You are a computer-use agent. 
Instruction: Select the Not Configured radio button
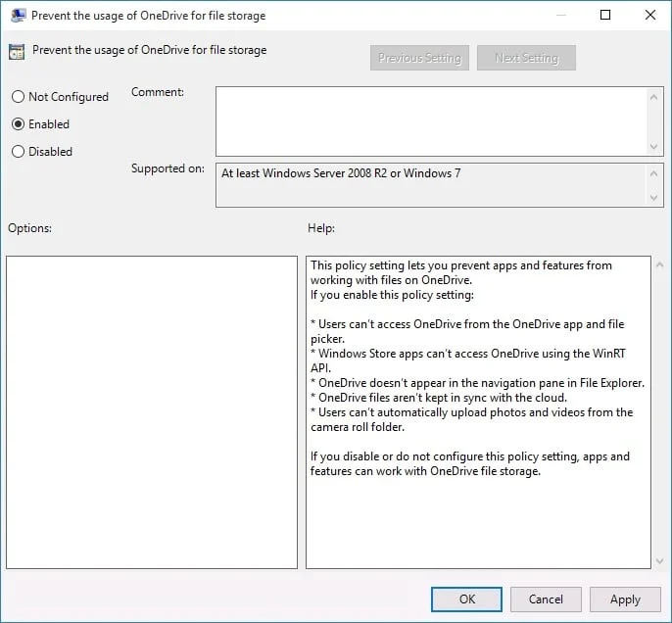[x=18, y=97]
